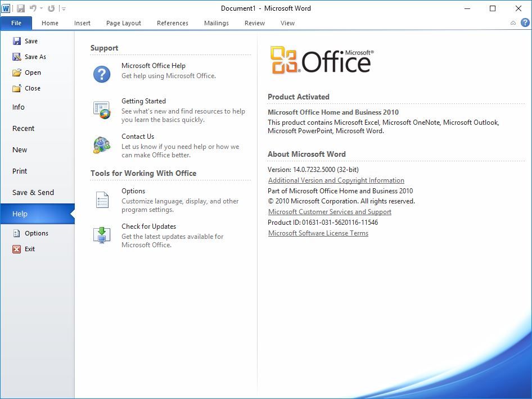Minimize the Word window
532x399 pixels.
[x=467, y=8]
